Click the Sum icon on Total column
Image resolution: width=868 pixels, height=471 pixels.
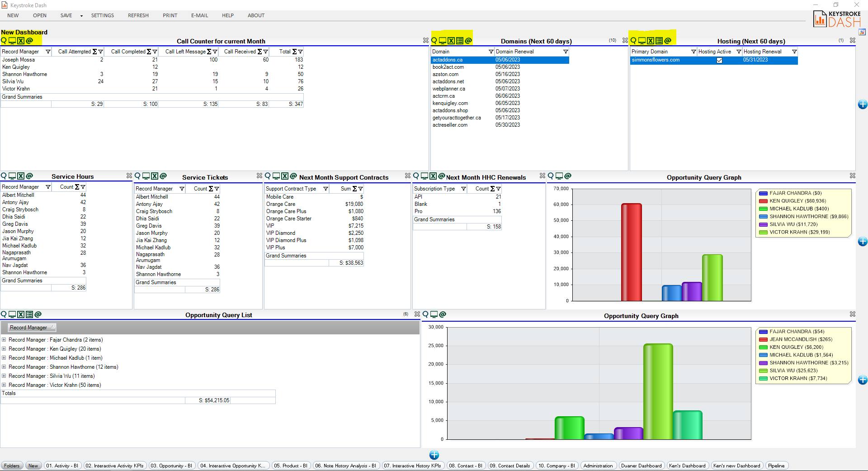pyautogui.click(x=295, y=52)
